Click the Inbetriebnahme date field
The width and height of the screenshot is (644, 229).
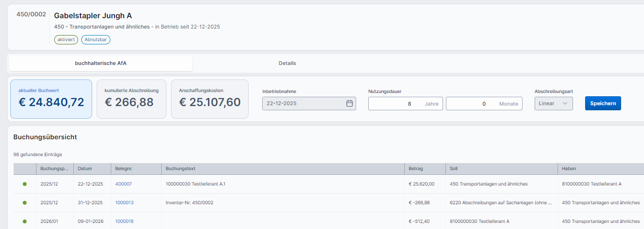point(304,104)
